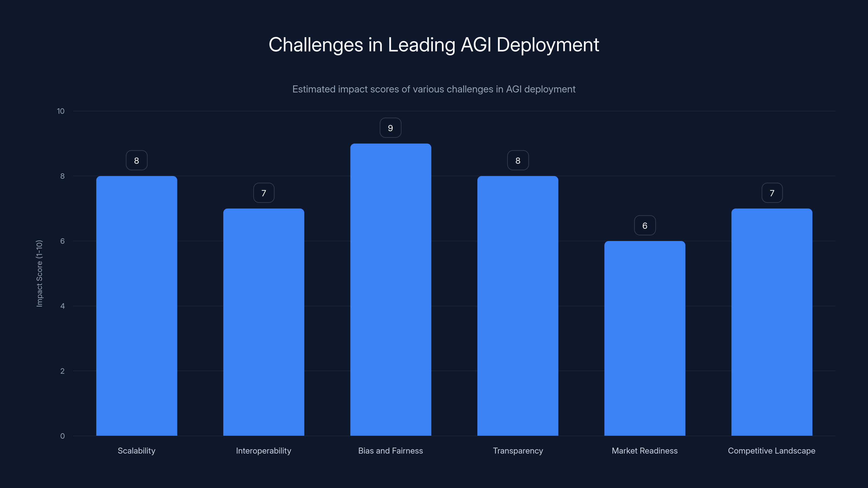
Task: Click the 'Competitive Landscape' axis label
Action: 772,451
